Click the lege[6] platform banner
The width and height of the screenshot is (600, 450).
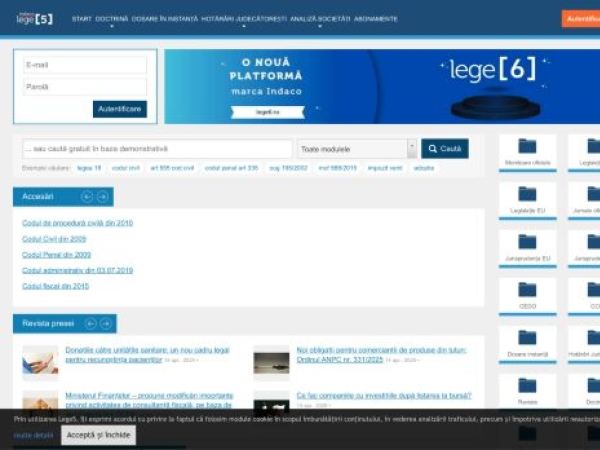click(x=382, y=86)
